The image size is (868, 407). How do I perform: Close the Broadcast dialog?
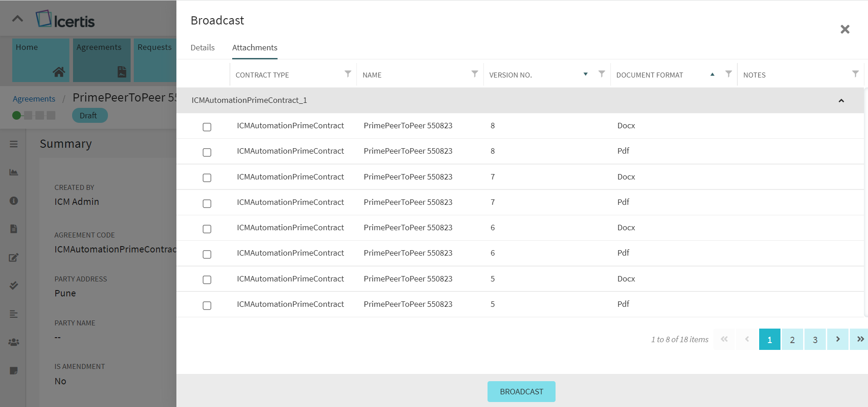point(844,29)
